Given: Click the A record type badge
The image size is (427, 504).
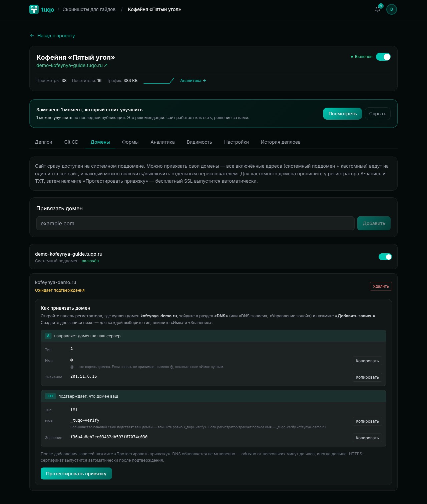Looking at the screenshot, I should 48,336.
